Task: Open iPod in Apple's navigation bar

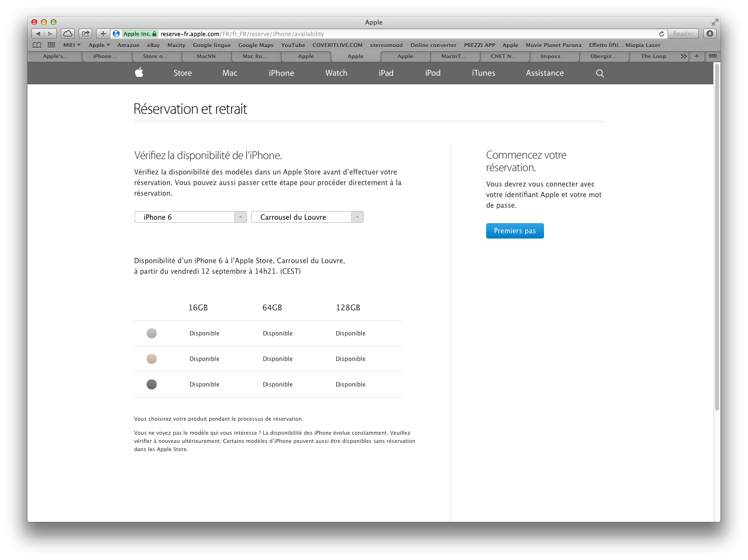Action: [433, 73]
